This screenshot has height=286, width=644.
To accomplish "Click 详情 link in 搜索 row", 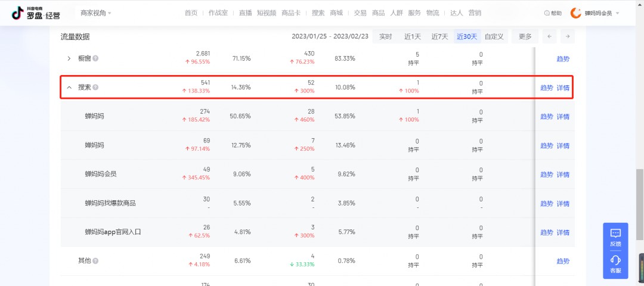I will point(563,88).
